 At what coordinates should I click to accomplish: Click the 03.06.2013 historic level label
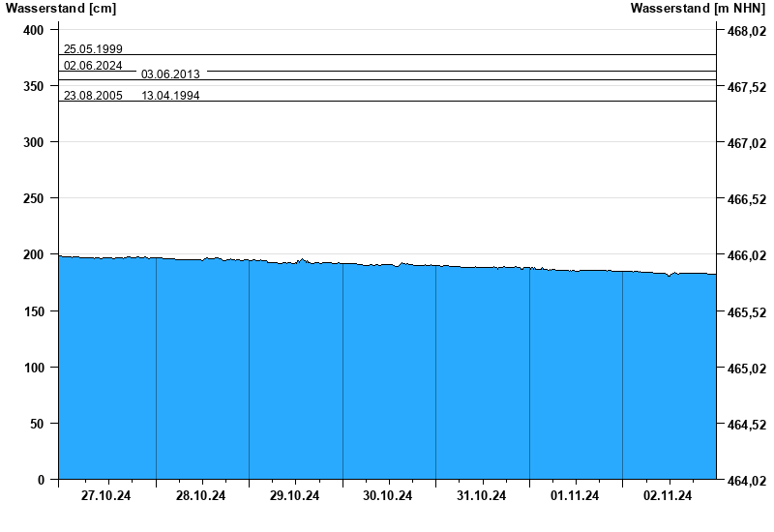click(x=170, y=74)
